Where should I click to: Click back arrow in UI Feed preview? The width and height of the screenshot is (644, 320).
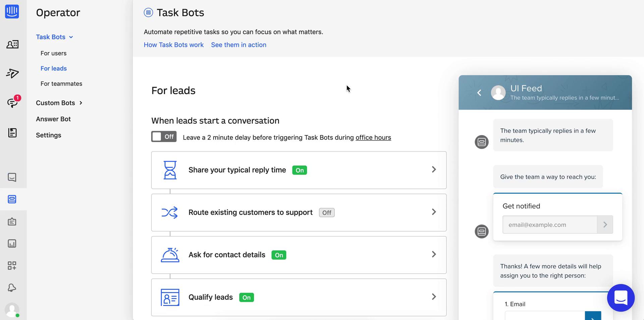pyautogui.click(x=479, y=93)
